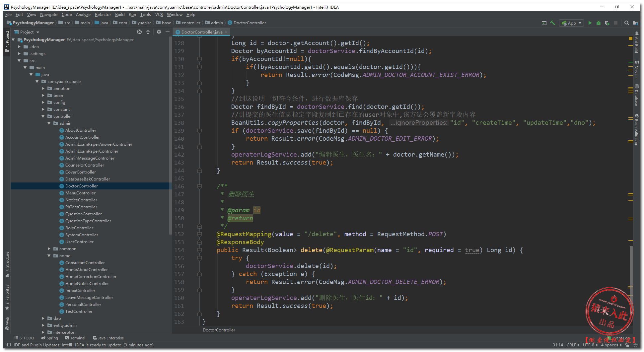644x352 pixels.
Task: Click the green Run App button
Action: pos(590,23)
